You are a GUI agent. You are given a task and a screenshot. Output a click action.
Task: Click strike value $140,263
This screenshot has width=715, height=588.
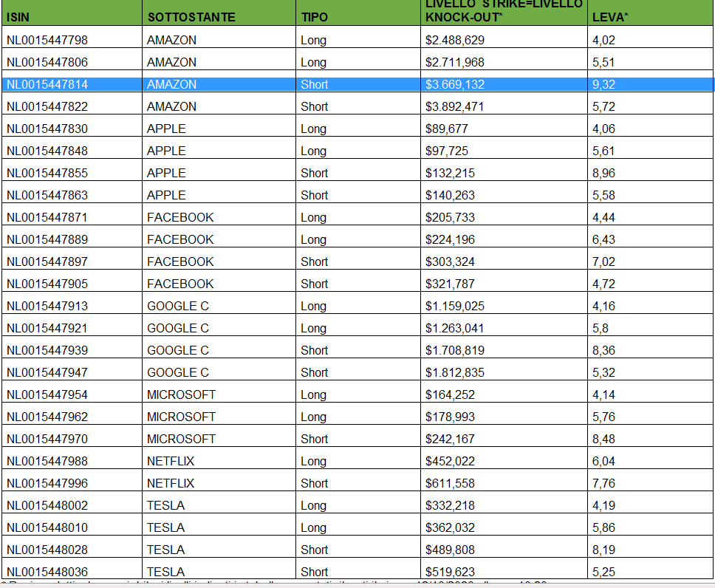pyautogui.click(x=450, y=195)
